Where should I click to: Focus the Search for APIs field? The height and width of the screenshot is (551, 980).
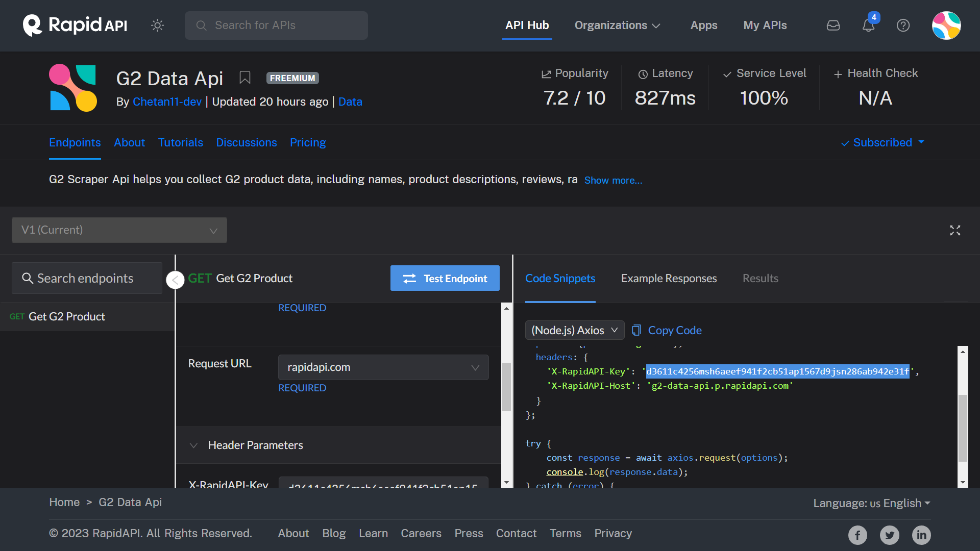click(x=276, y=26)
